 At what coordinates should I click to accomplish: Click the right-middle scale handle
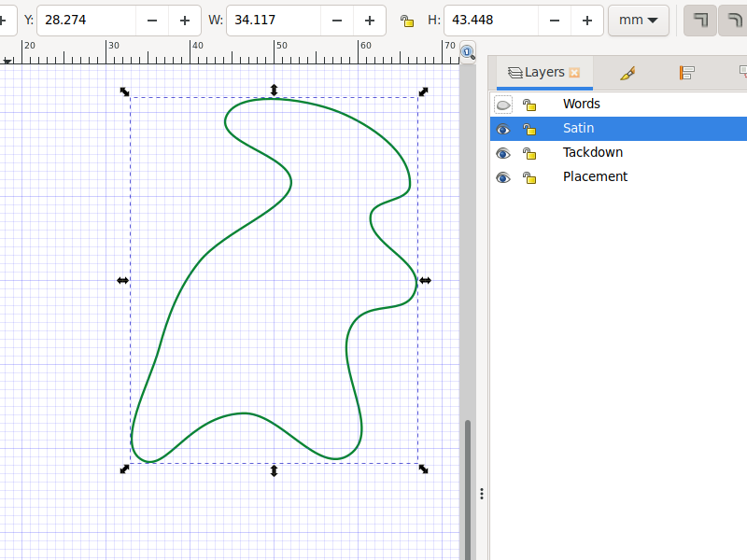point(426,281)
